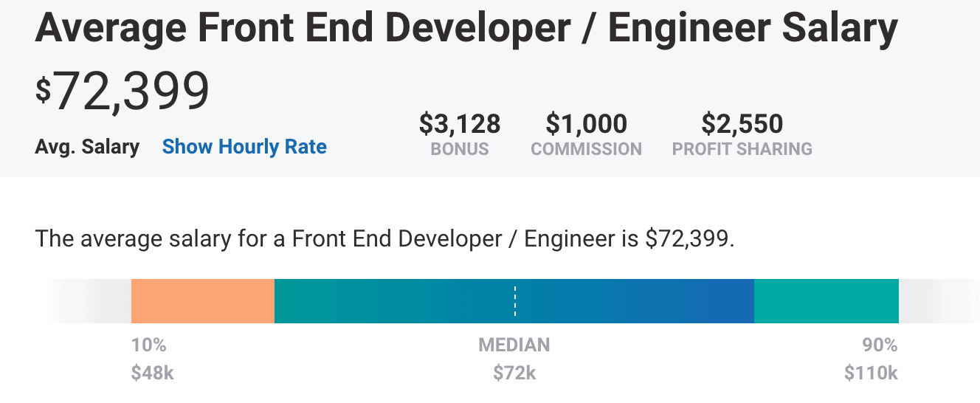Click the $72k median value
This screenshot has height=403, width=980.
coord(514,373)
